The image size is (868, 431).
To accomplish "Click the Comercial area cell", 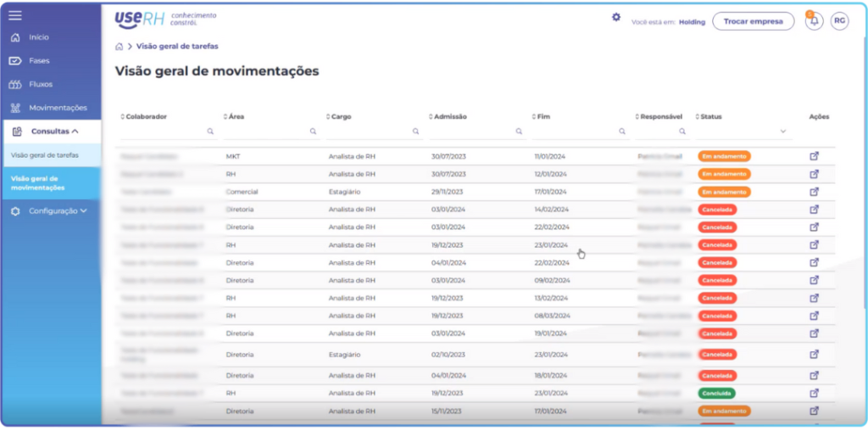I will coord(242,192).
